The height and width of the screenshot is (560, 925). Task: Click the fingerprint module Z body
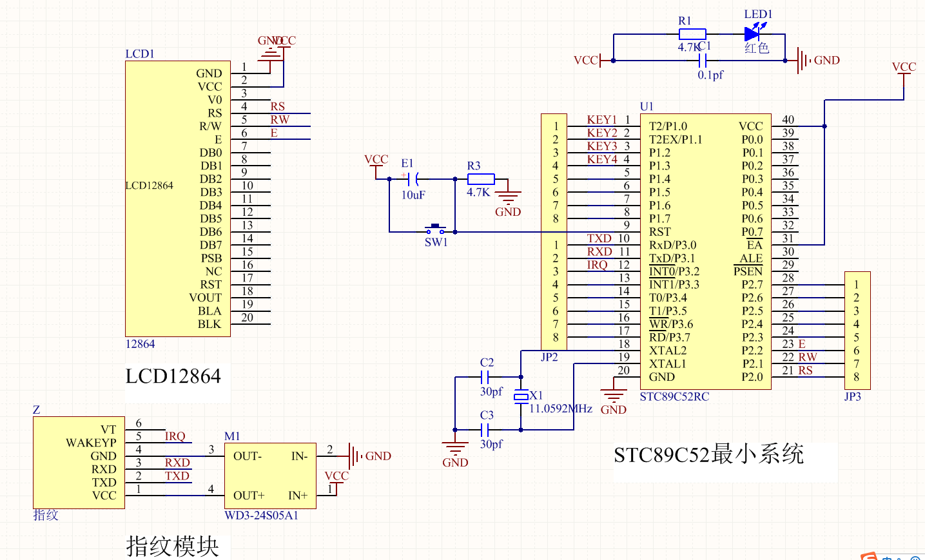79,462
